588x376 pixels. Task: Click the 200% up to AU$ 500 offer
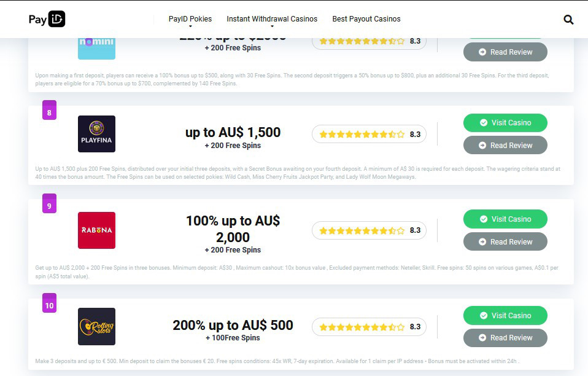click(233, 325)
